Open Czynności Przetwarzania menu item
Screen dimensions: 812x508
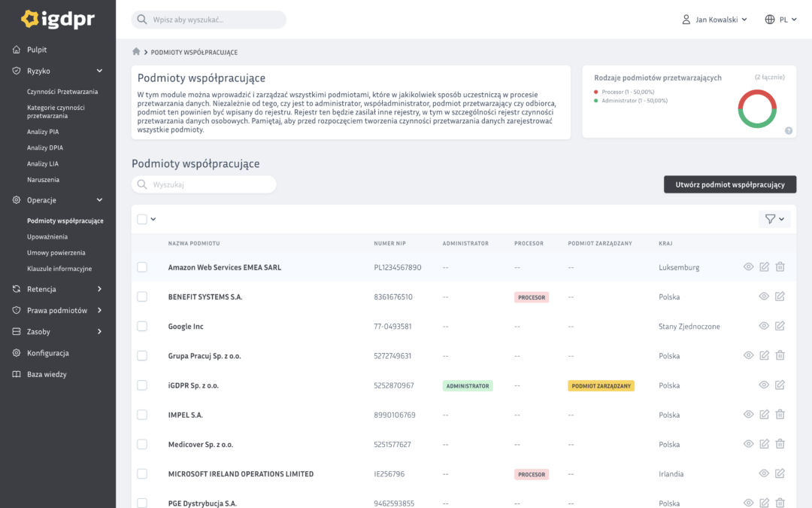coord(62,91)
